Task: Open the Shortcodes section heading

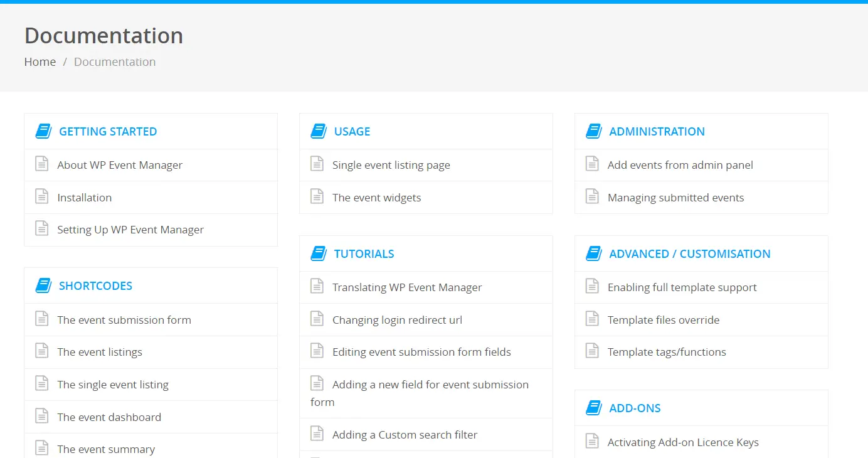Action: pos(95,285)
